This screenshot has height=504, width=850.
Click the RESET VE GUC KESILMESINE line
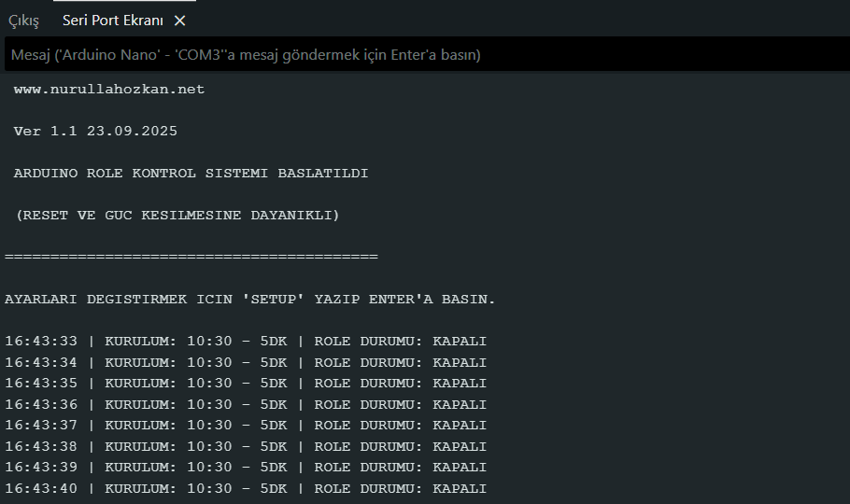(177, 216)
